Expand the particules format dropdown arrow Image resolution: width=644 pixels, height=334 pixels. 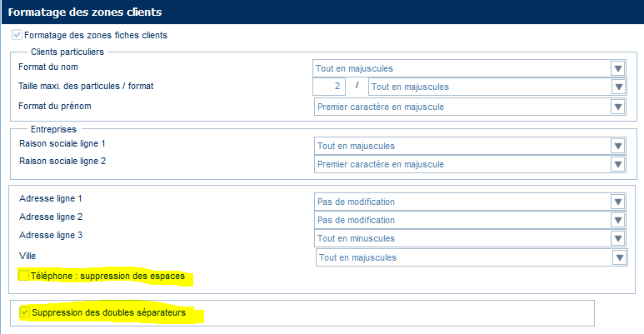(618, 87)
